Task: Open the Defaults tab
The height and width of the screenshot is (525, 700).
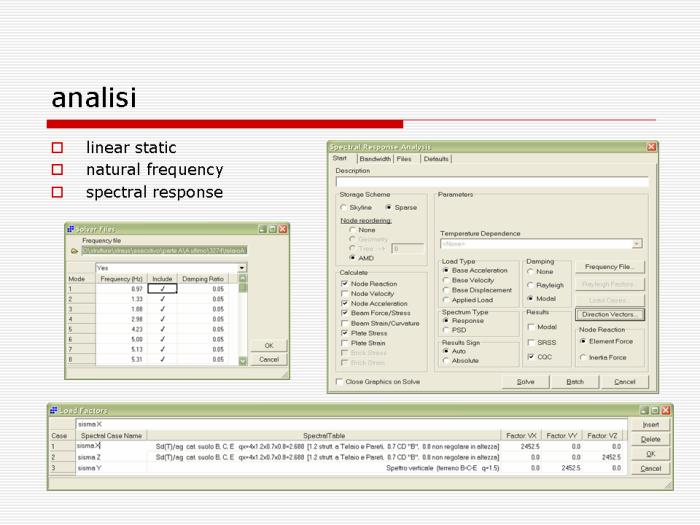Action: click(436, 158)
